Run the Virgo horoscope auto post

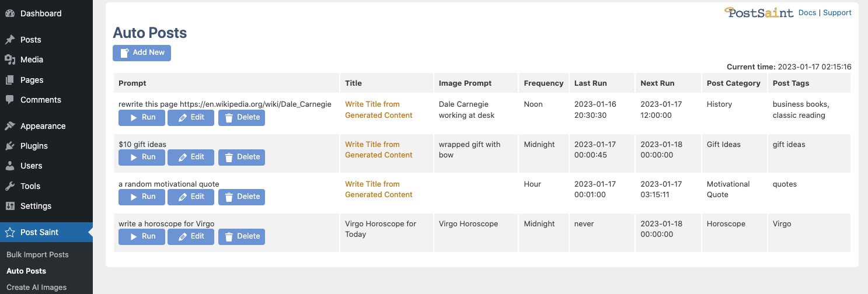[x=142, y=237]
